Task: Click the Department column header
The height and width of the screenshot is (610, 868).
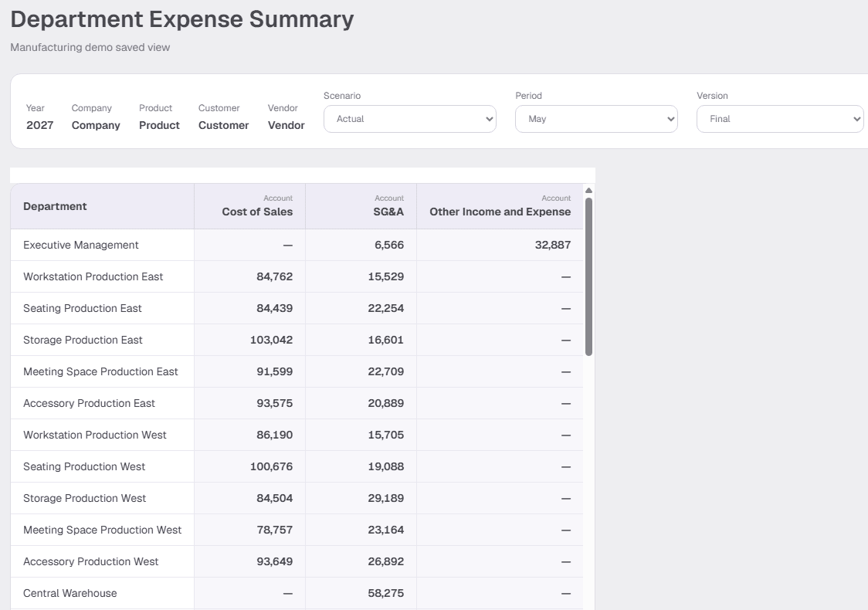Action: [103, 206]
